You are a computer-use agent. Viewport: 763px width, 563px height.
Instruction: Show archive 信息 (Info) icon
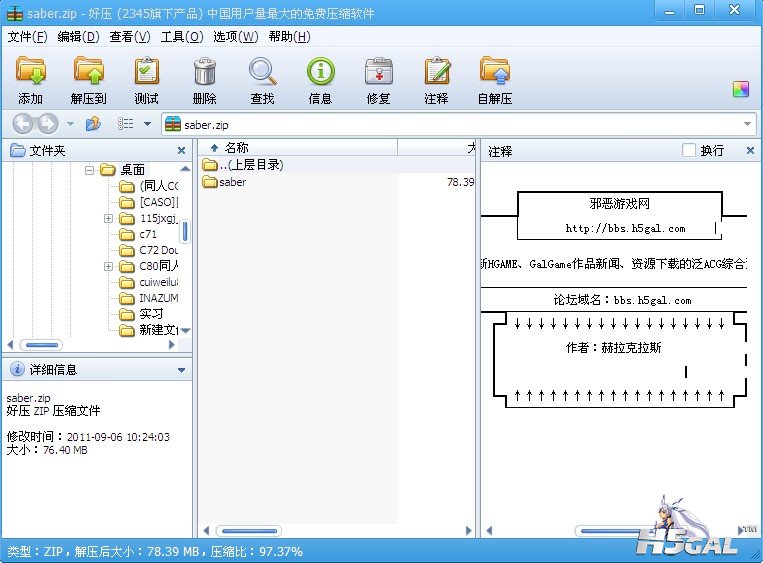(x=320, y=73)
